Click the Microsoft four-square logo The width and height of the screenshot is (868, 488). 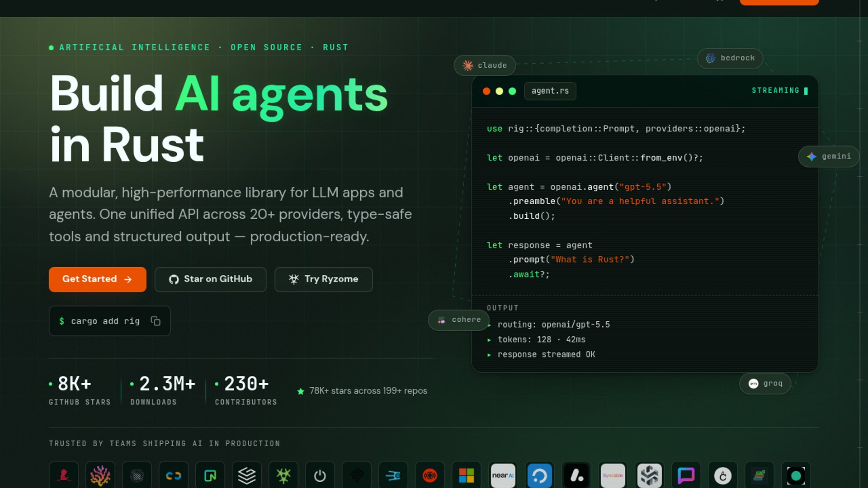pyautogui.click(x=467, y=475)
